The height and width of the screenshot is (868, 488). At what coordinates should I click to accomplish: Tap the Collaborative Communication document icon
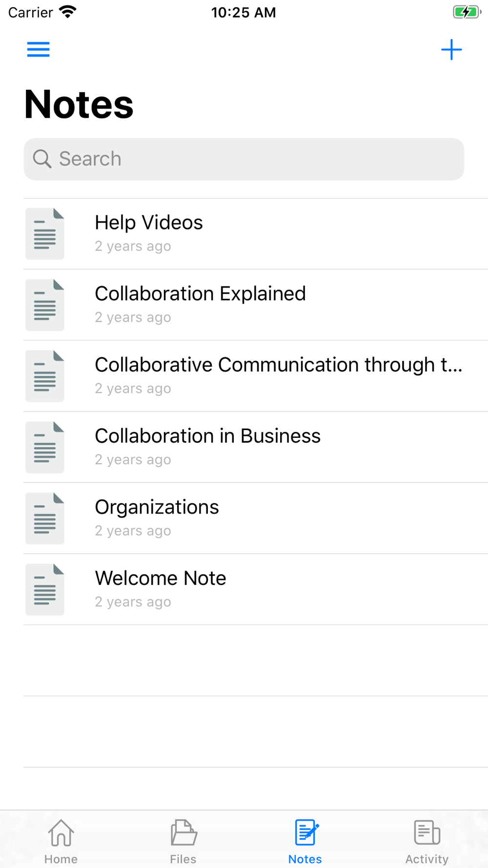(45, 376)
